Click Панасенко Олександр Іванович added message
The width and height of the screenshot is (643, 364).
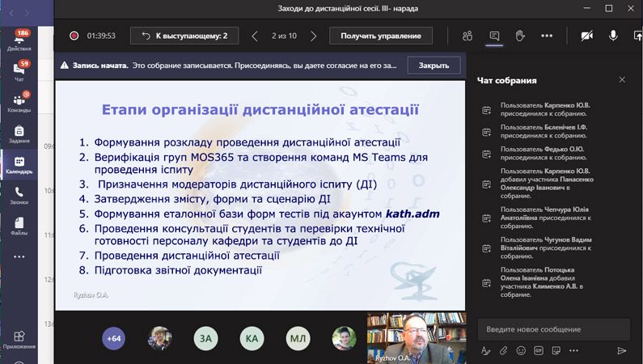point(547,184)
